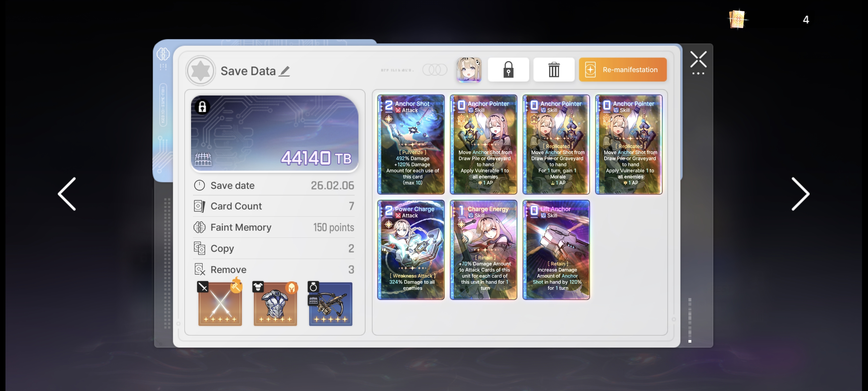Open the Charge Energy skill card

point(483,250)
